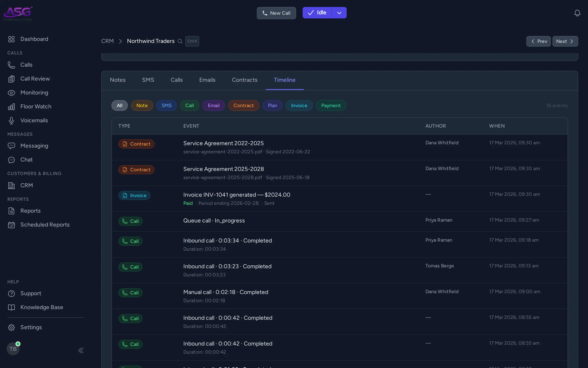Screen dimensions: 588x368
Task: Click author Tomas Berge cell
Action: pyautogui.click(x=439, y=266)
